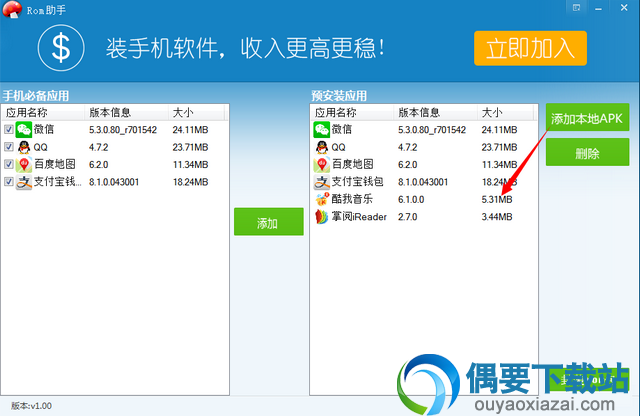The image size is (640, 416).
Task: Select the 酷我音乐 row name
Action: pyautogui.click(x=352, y=199)
